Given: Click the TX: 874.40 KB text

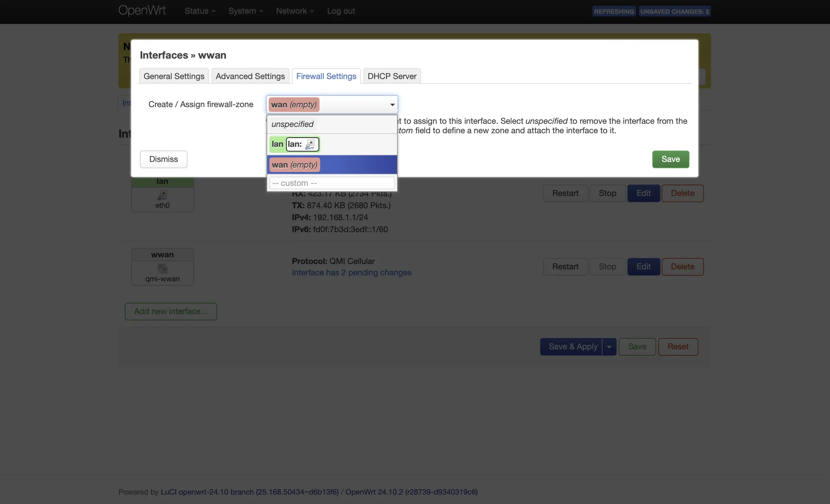Looking at the screenshot, I should [x=341, y=205].
